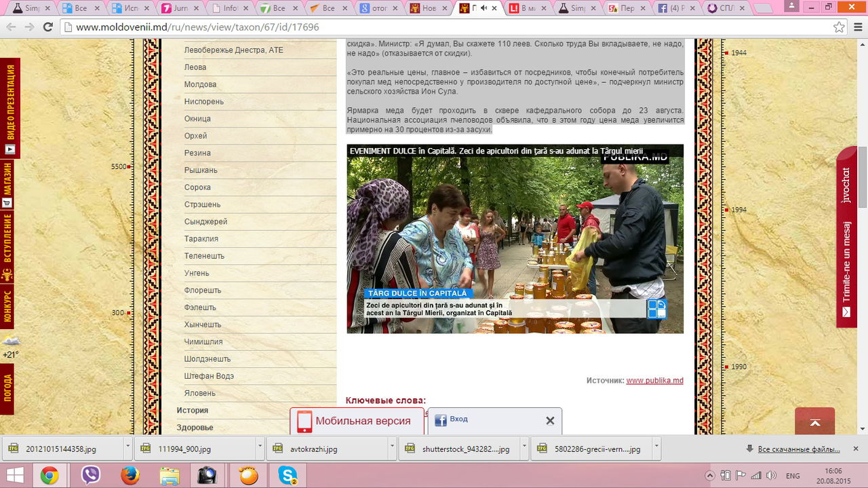Viewport: 868px width, 488px height.
Task: Open Ниспорень region link
Action: point(204,101)
